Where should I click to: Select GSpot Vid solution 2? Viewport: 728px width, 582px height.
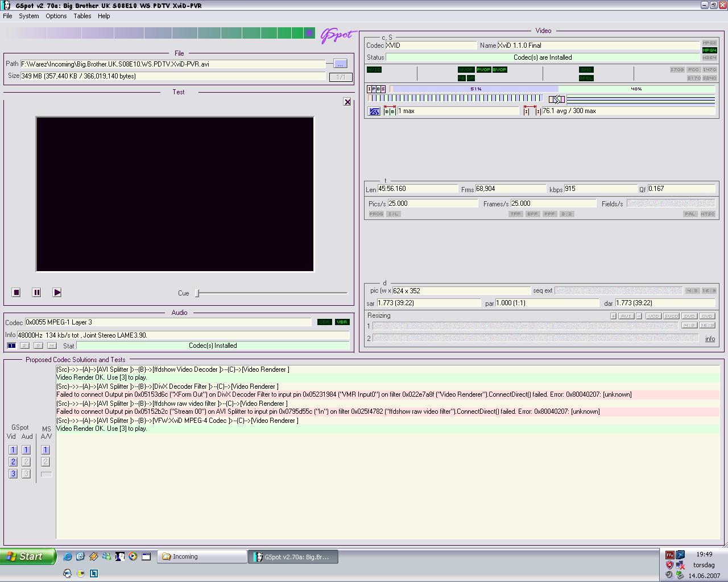point(13,462)
